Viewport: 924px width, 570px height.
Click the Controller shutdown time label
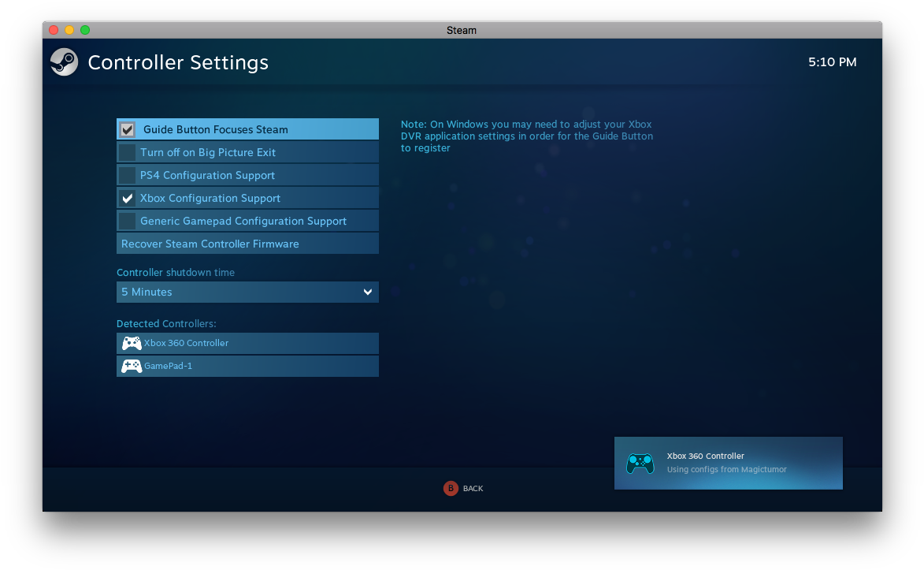pyautogui.click(x=176, y=272)
